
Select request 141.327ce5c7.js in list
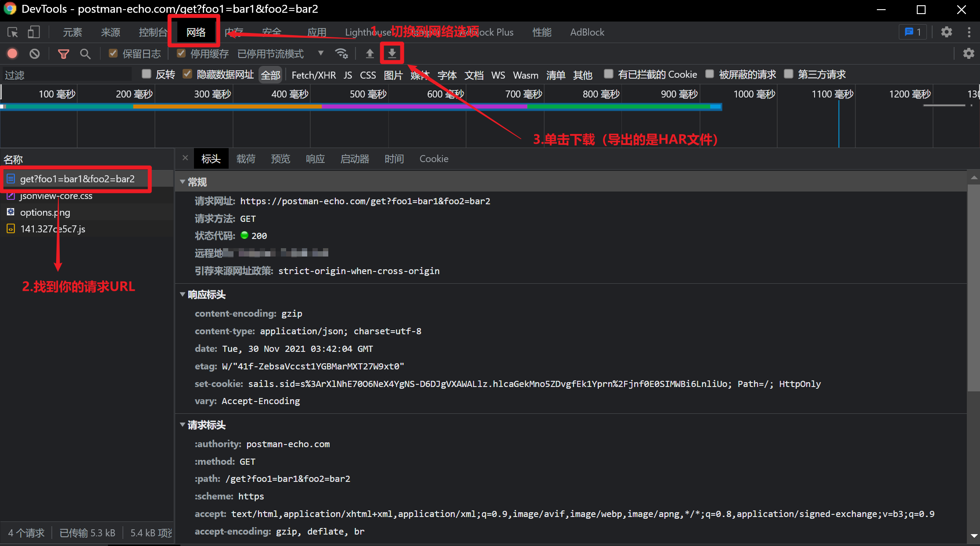click(87, 229)
